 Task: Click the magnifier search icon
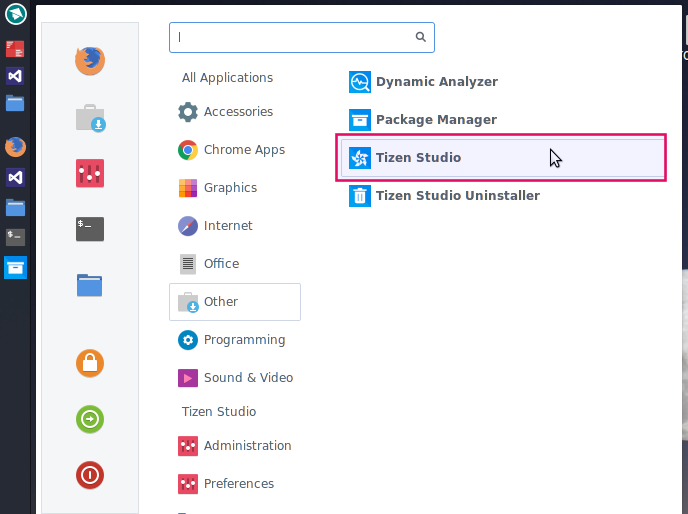[x=420, y=37]
